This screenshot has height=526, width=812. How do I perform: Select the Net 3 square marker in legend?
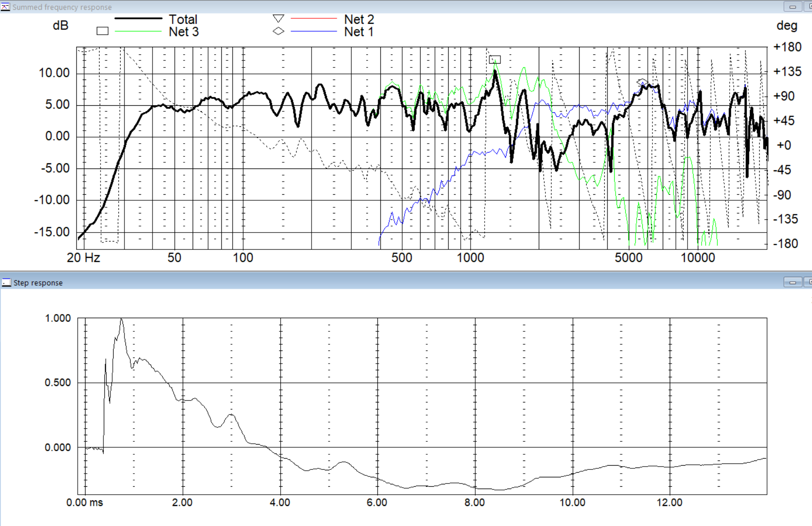(x=102, y=31)
